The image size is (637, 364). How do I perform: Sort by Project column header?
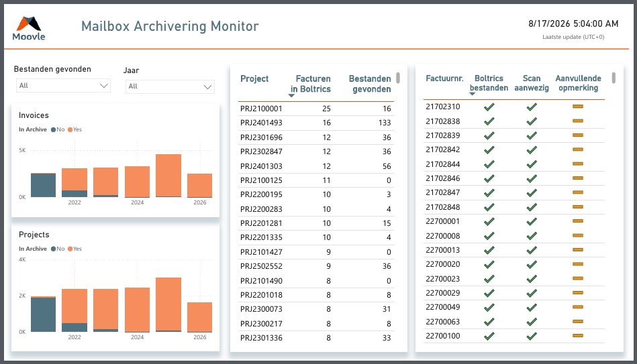(254, 78)
